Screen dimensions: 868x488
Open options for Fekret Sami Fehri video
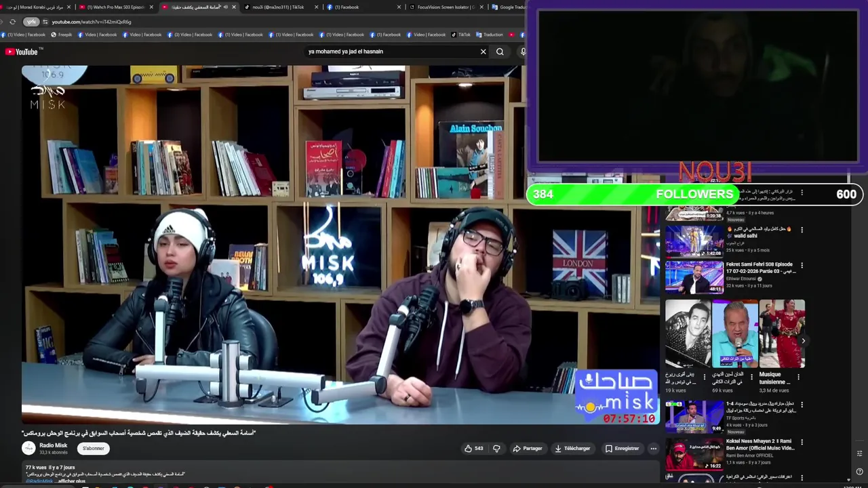(802, 265)
